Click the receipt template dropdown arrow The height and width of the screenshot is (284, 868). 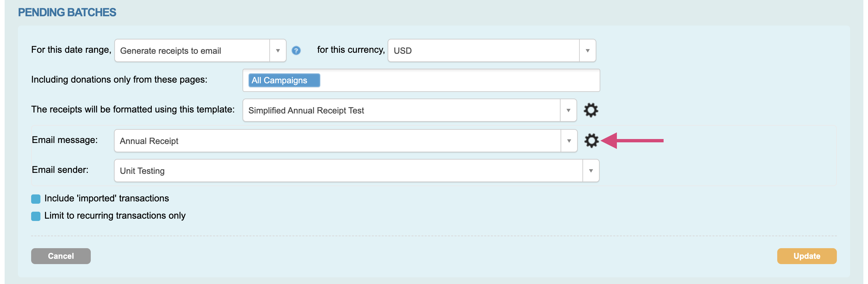click(568, 110)
